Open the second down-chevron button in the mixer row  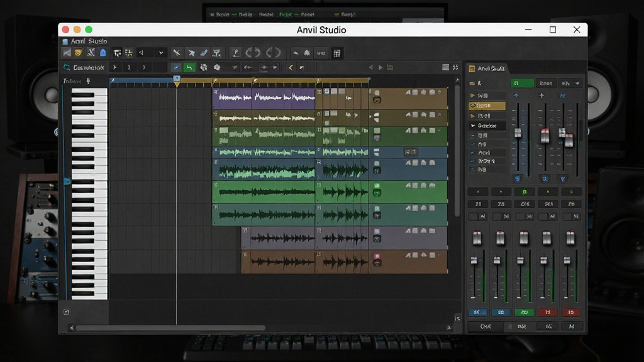pyautogui.click(x=501, y=192)
